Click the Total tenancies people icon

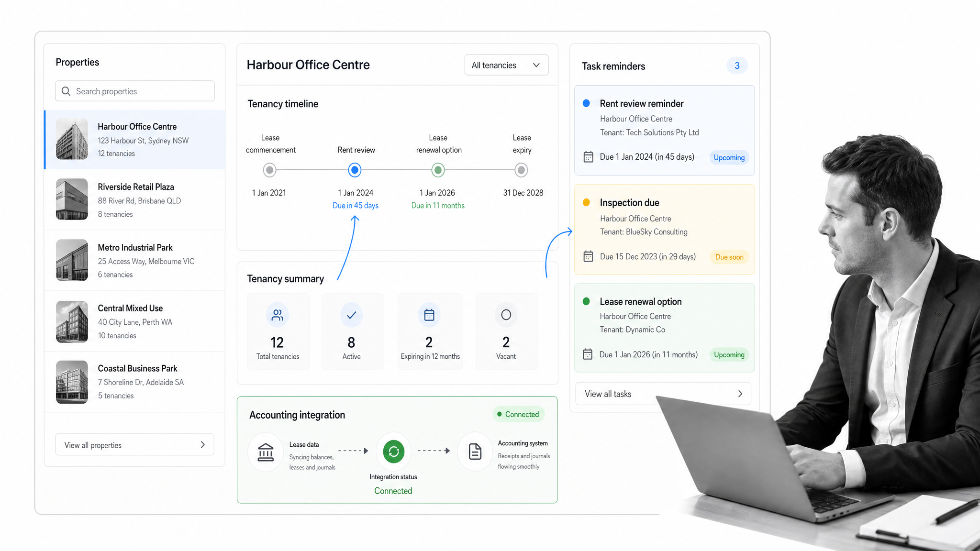click(278, 315)
